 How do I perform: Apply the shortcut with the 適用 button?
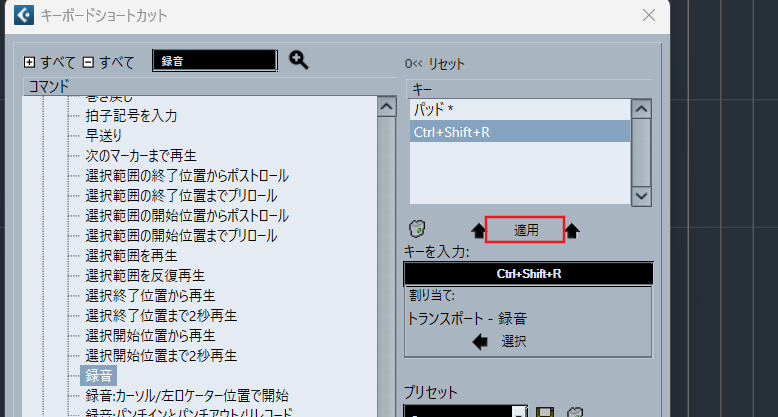point(525,230)
